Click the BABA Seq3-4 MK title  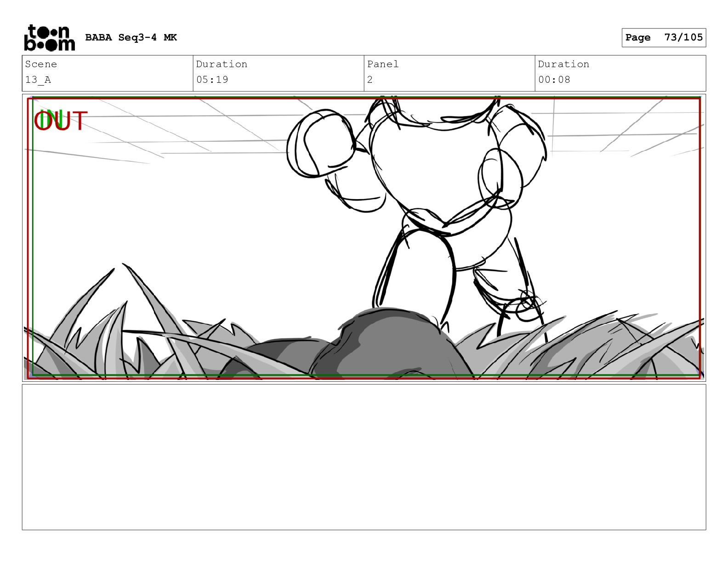(131, 37)
